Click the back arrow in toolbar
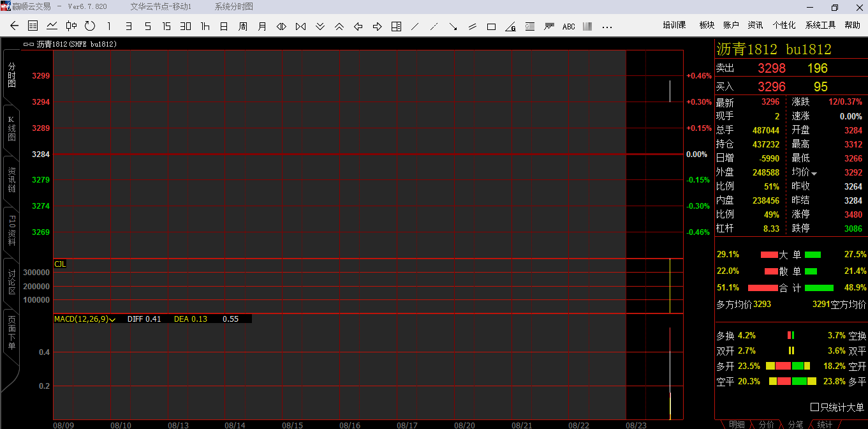 pos(15,26)
